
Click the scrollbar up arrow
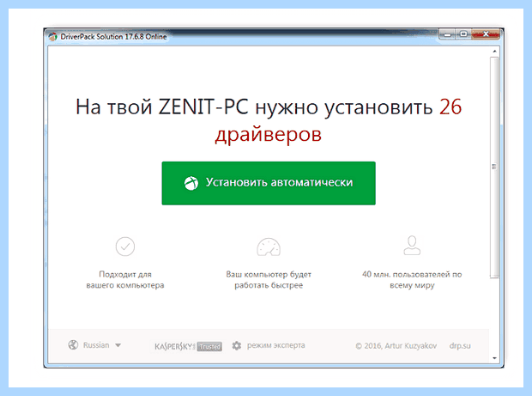(495, 52)
